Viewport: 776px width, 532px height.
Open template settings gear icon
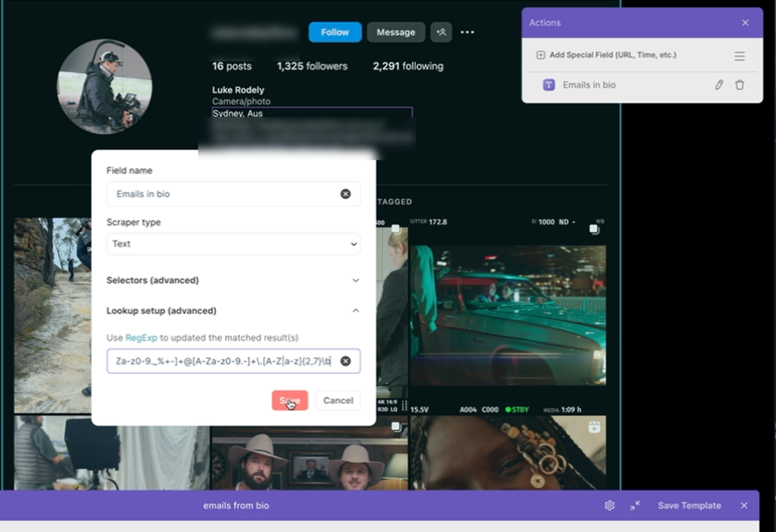point(610,505)
